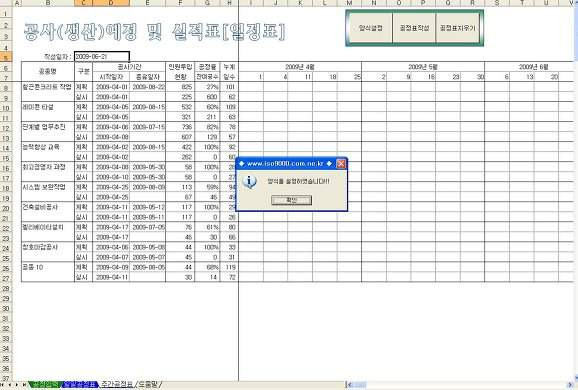This screenshot has width=578, height=390.
Task: Click the 종료일자 column header
Action: (147, 77)
